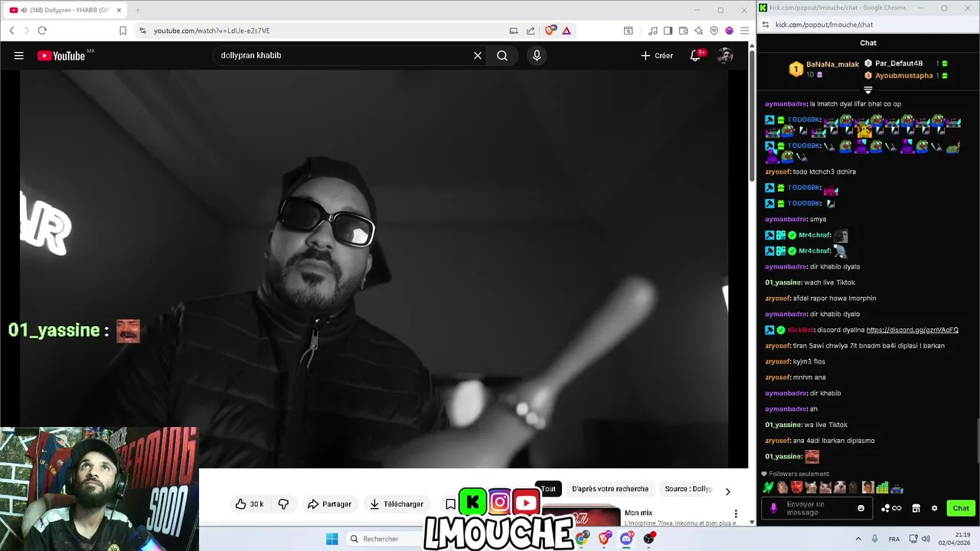Open the Kick chat shop icon
This screenshot has width=980, height=551.
(x=916, y=508)
